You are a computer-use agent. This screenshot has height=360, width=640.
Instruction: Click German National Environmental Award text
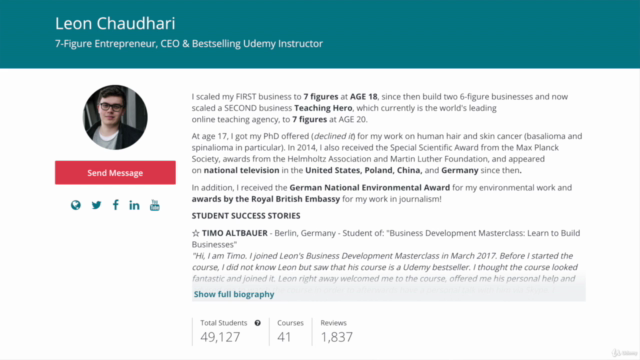(369, 188)
